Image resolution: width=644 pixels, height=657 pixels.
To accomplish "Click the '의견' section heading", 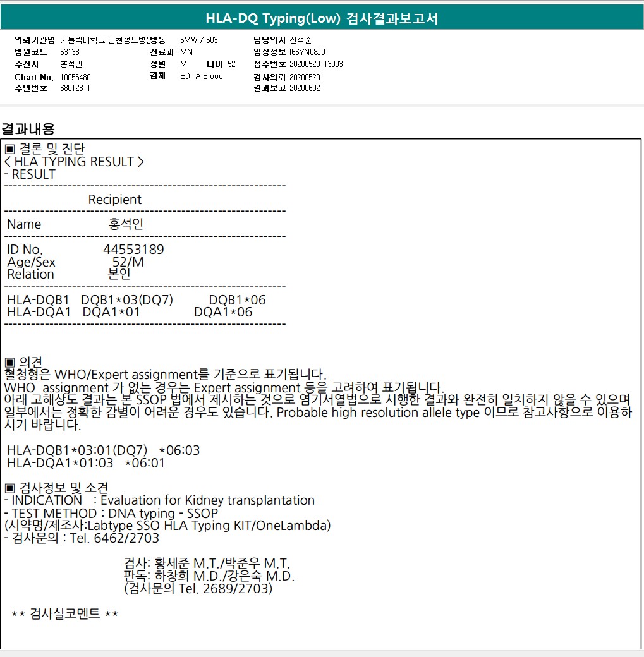I will 24,361.
